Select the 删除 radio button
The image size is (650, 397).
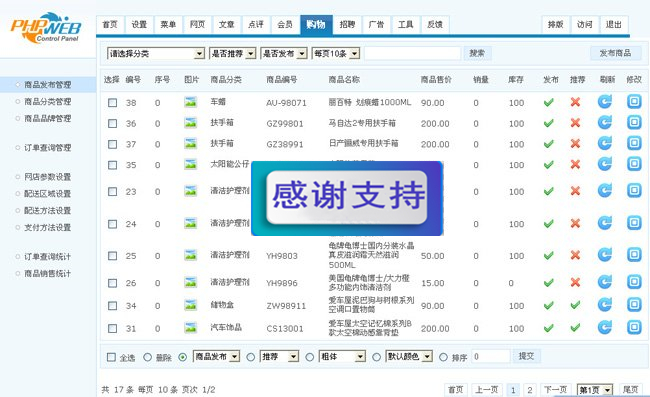[147, 357]
